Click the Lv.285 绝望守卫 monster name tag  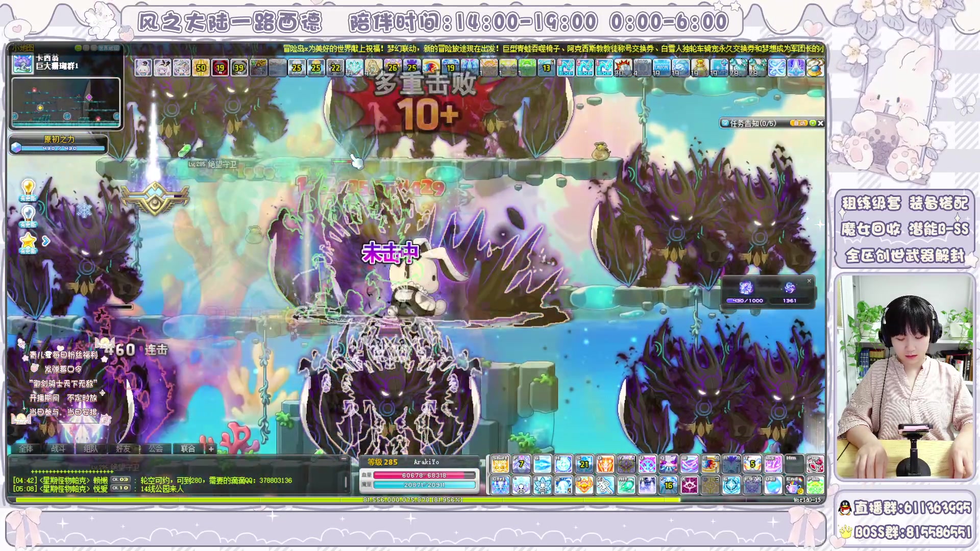click(212, 164)
